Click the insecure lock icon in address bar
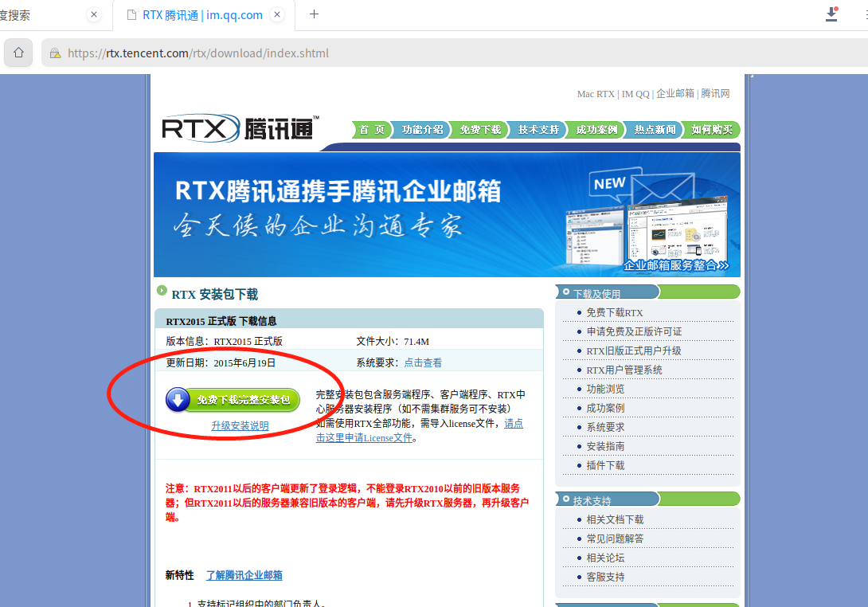This screenshot has width=868, height=607. pyautogui.click(x=56, y=53)
